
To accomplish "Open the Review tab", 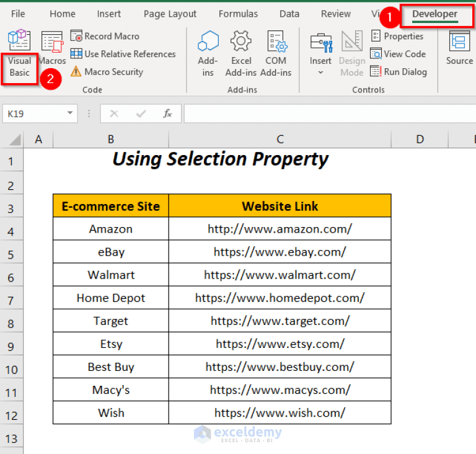I will click(336, 14).
